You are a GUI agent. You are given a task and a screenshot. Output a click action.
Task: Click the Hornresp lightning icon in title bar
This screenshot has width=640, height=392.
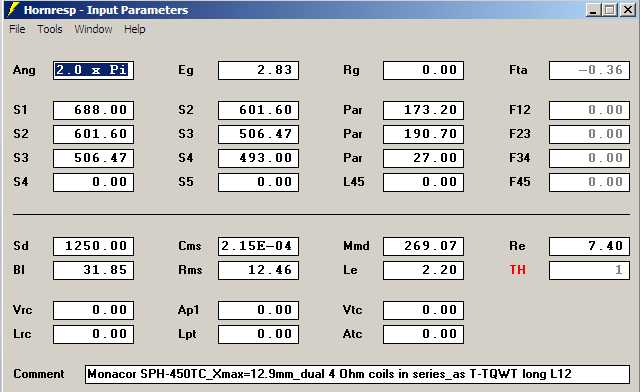tap(13, 9)
